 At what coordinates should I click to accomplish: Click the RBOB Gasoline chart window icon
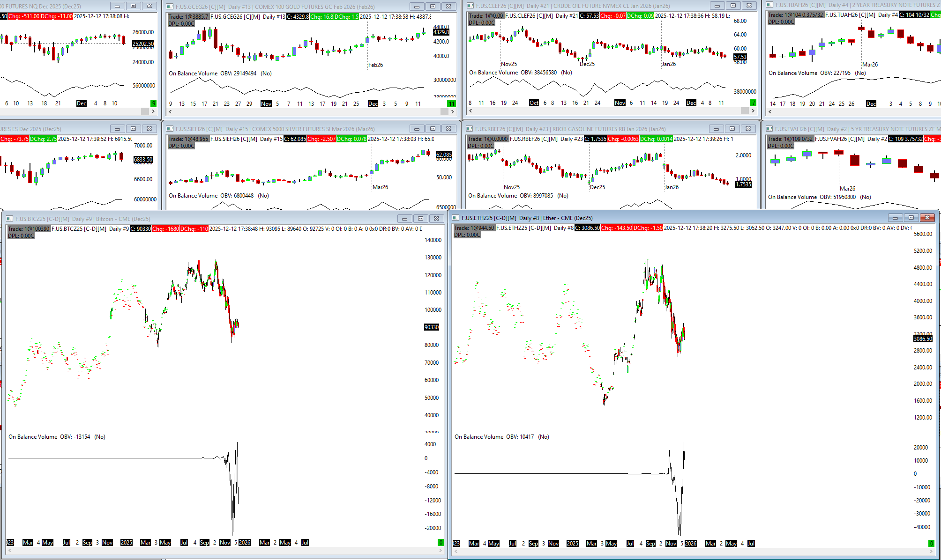(469, 129)
